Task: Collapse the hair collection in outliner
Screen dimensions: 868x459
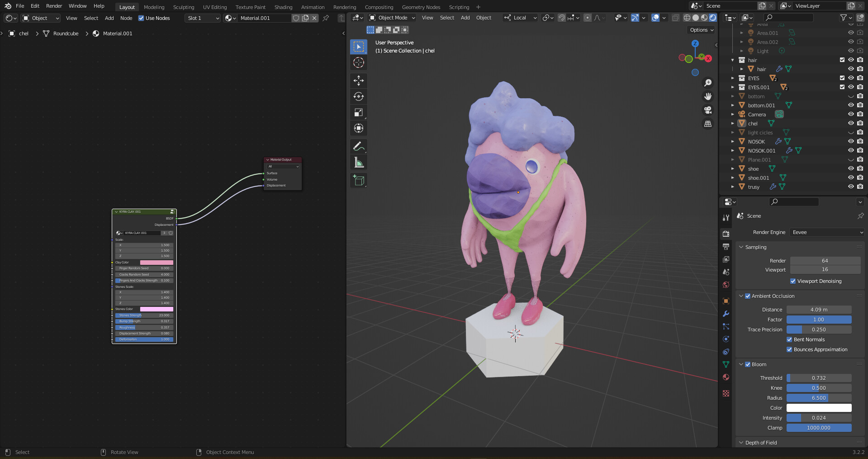Action: [733, 60]
